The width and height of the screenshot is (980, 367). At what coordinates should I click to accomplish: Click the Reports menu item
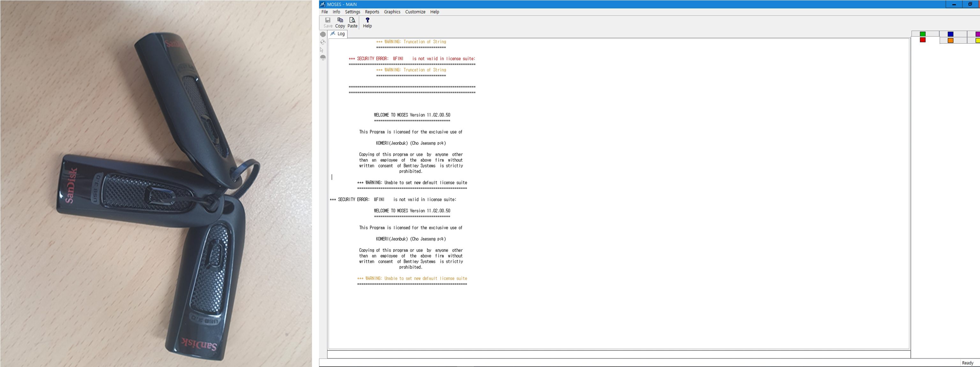click(x=372, y=11)
